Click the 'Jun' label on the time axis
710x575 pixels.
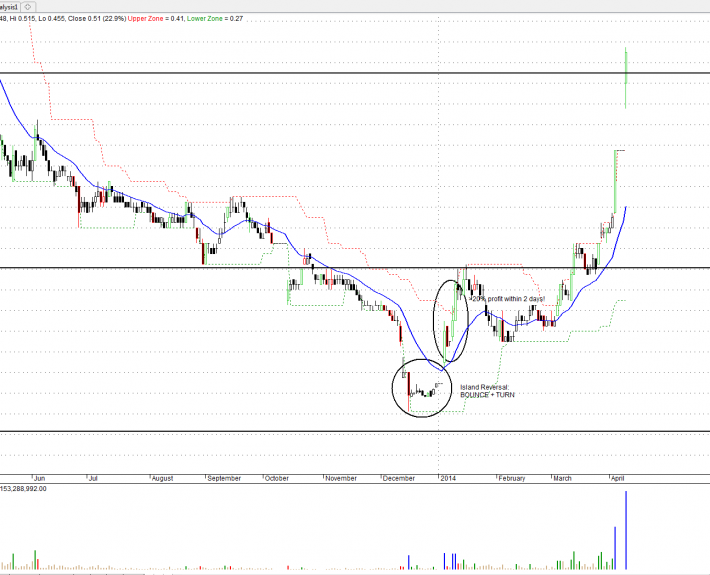click(x=10, y=478)
